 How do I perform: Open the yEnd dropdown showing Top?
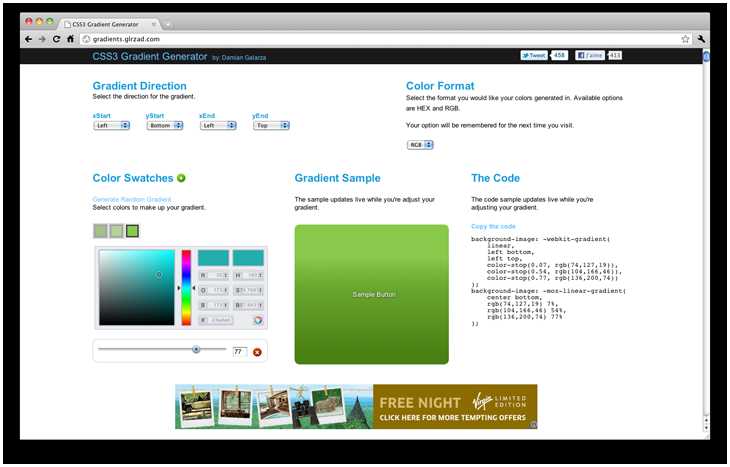[271, 126]
